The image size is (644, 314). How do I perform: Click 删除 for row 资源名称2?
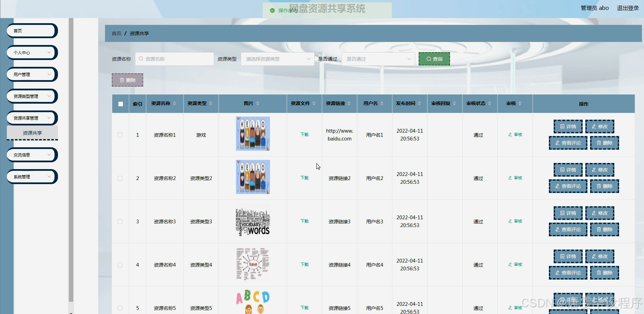[x=604, y=186]
